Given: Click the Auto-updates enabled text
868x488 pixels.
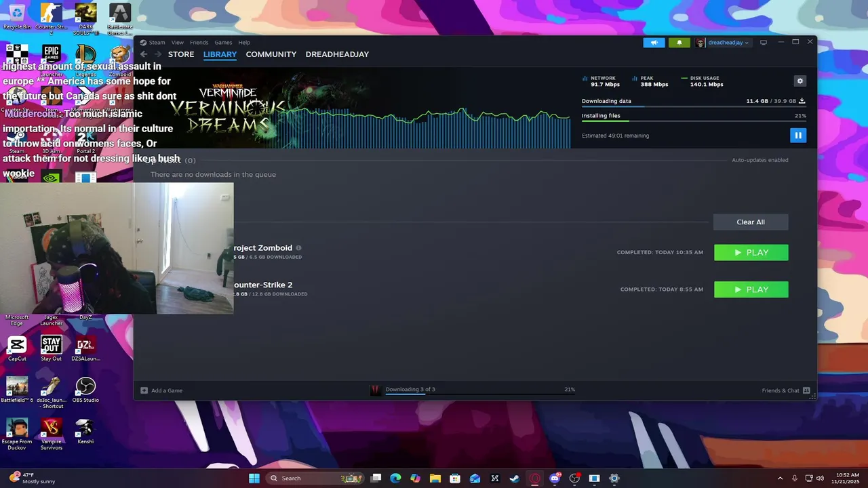Looking at the screenshot, I should click(759, 160).
